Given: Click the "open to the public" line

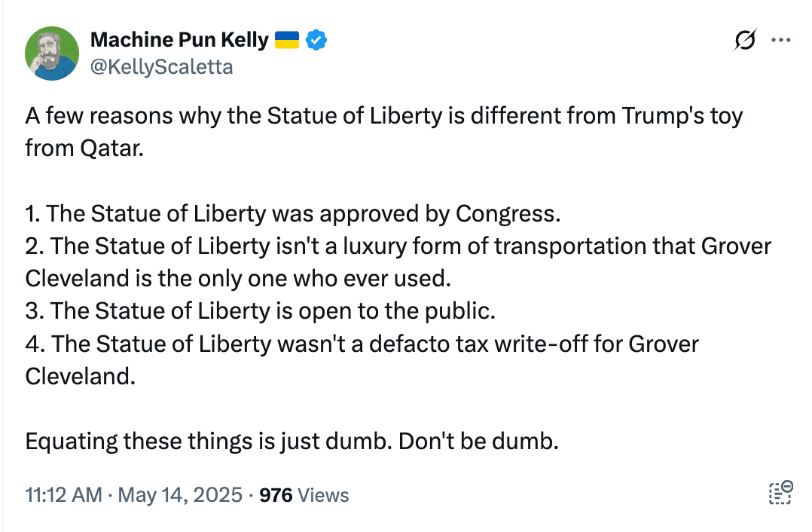Looking at the screenshot, I should (x=260, y=310).
